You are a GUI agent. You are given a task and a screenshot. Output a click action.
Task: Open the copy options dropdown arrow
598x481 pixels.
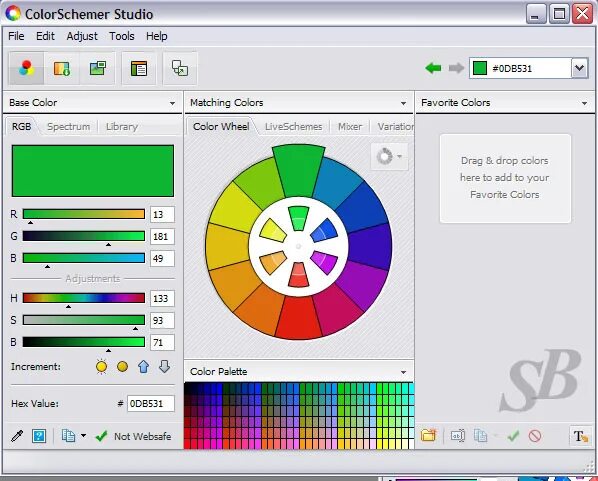point(84,435)
